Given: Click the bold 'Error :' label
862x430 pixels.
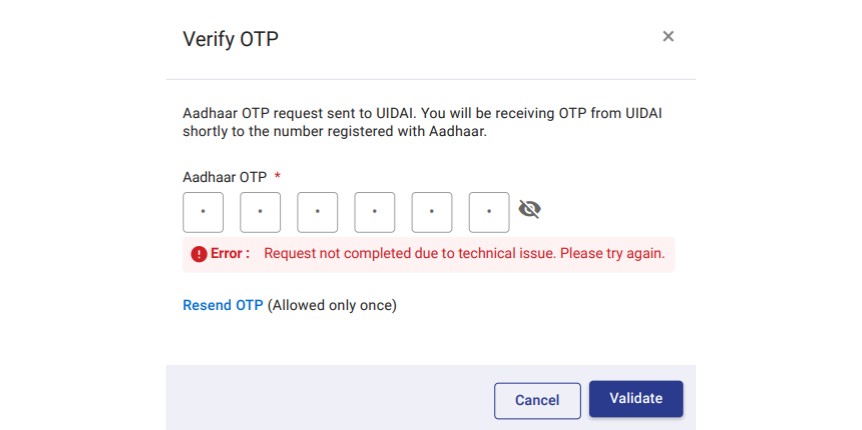Looking at the screenshot, I should pyautogui.click(x=230, y=254).
